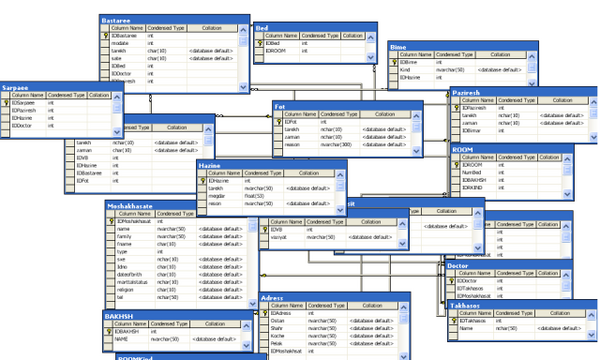
Task: Click the Column Name header in Bastaree table
Action: pyautogui.click(x=127, y=28)
